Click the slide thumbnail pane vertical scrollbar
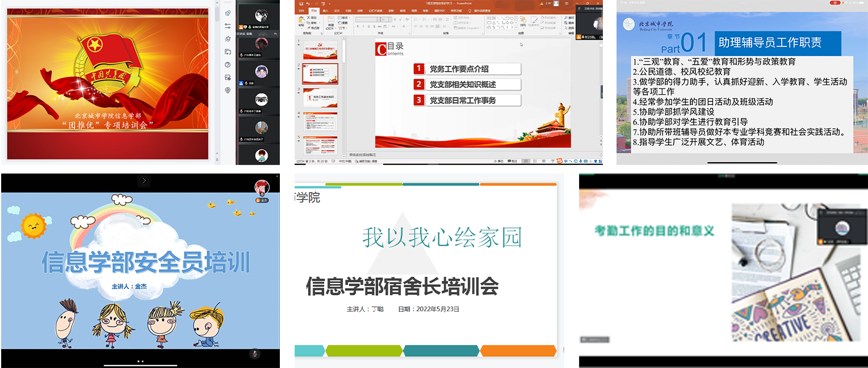 (x=343, y=96)
